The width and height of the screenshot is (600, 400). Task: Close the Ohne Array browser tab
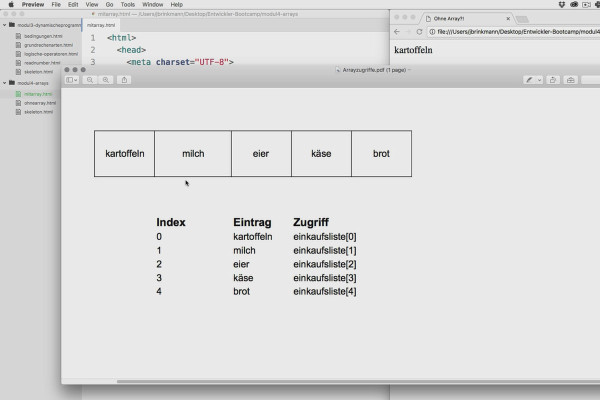[x=508, y=18]
